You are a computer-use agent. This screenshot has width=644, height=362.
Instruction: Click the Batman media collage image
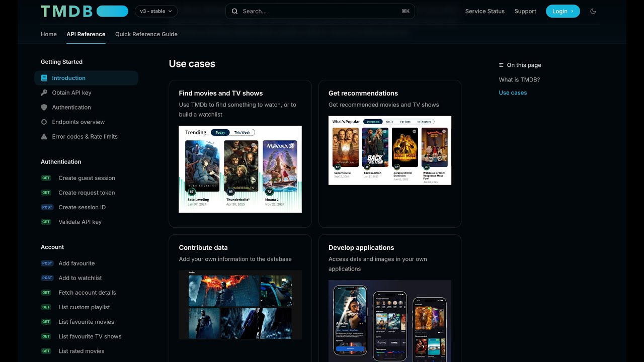[x=240, y=305]
